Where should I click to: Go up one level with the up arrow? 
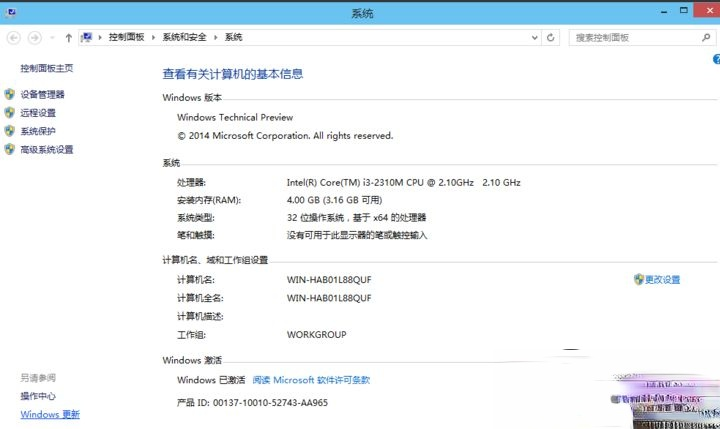68,38
